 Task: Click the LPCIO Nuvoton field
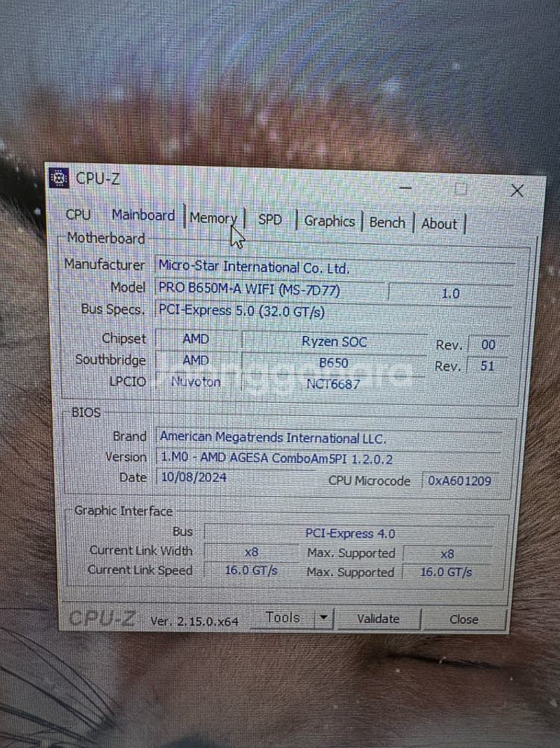[196, 382]
